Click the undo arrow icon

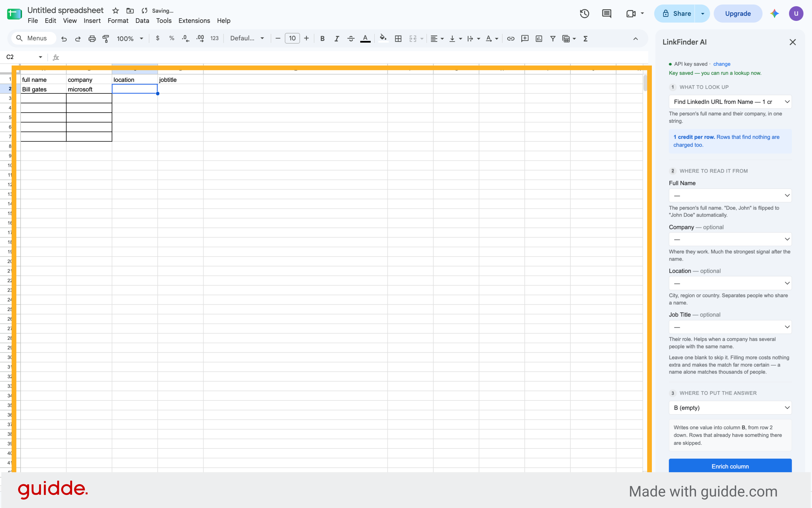[64, 39]
